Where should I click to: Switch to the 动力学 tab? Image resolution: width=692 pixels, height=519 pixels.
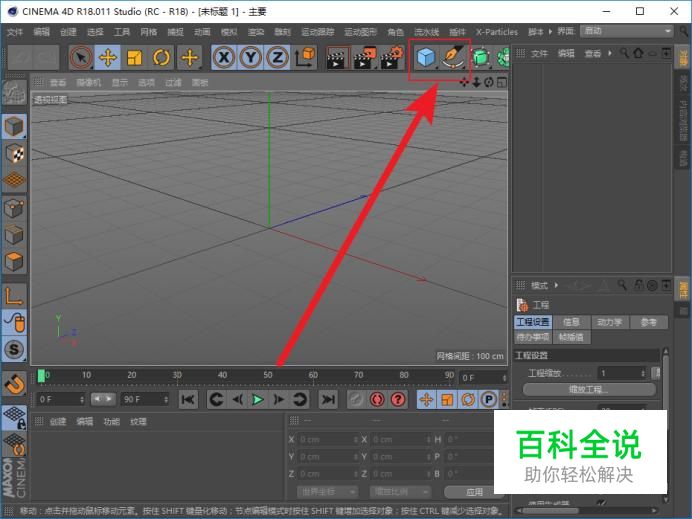point(609,322)
